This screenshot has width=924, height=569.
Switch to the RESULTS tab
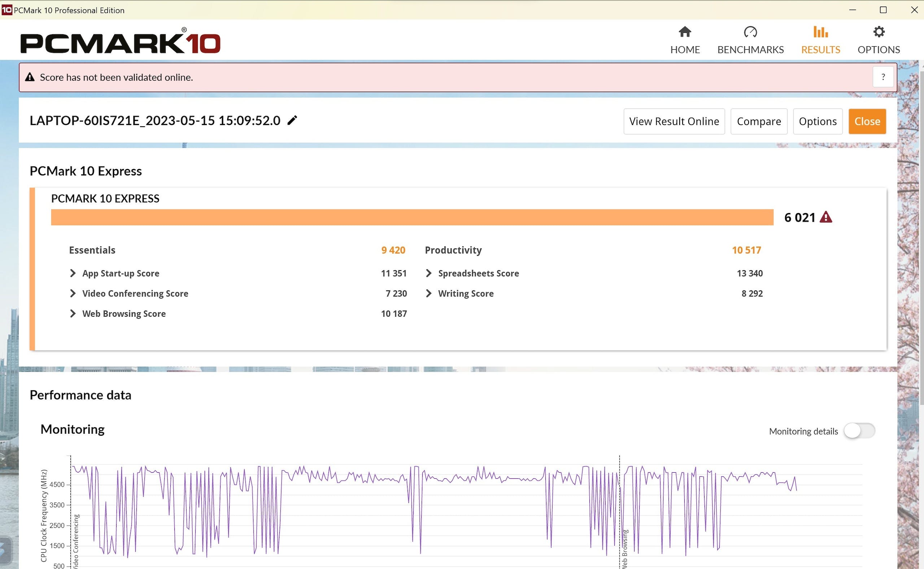(820, 41)
